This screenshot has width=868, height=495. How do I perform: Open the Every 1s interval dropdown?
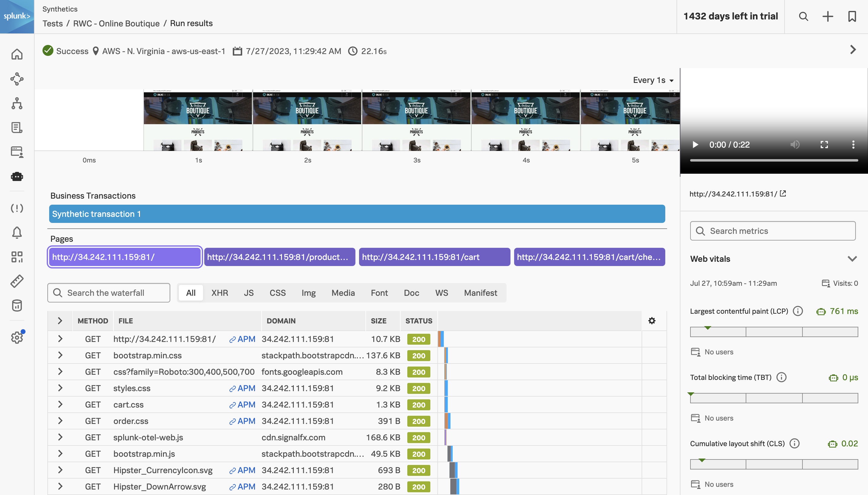pos(653,80)
